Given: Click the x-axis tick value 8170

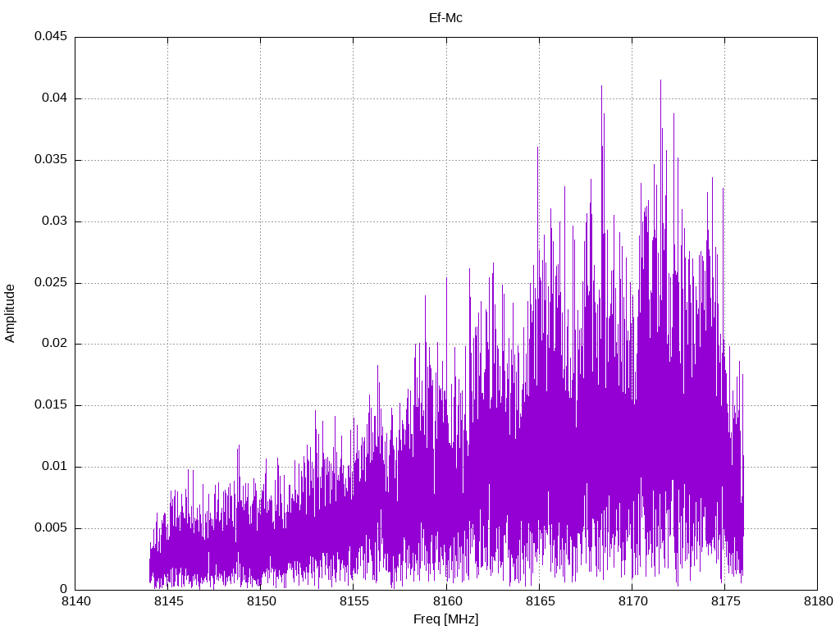Looking at the screenshot, I should click(632, 601).
